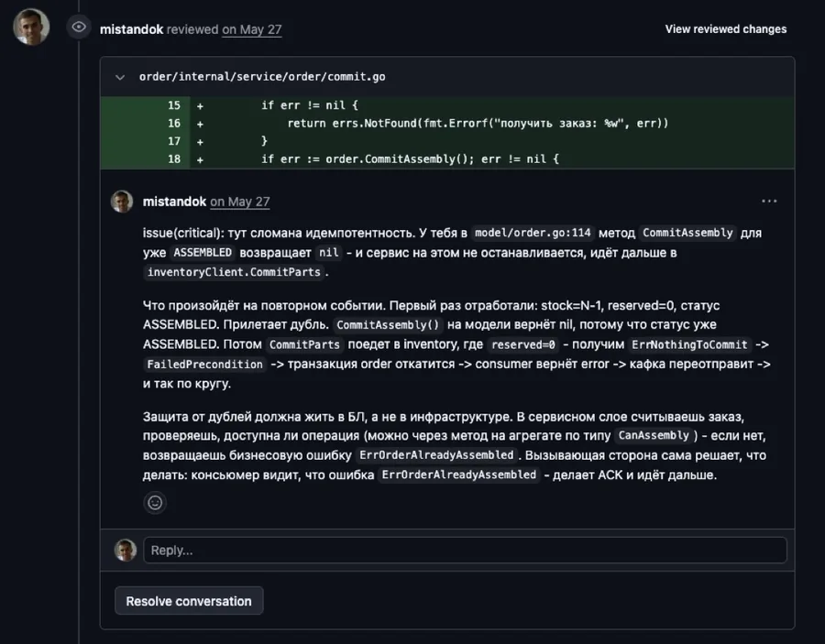Add an emoji reaction to the comment
The image size is (825, 644).
[x=155, y=503]
